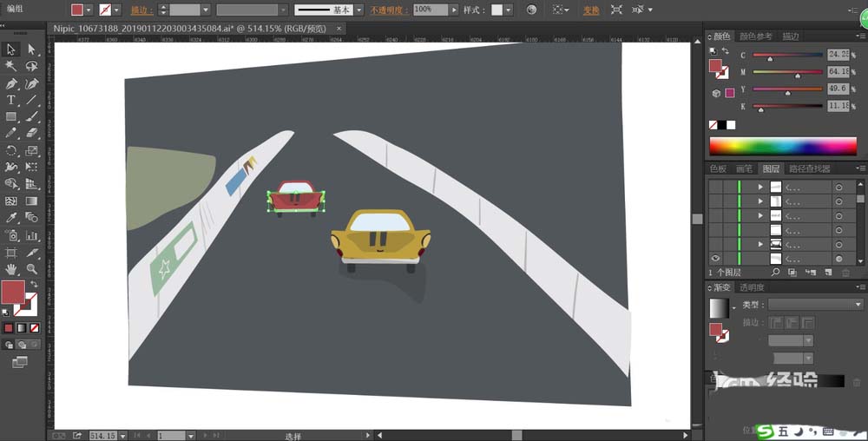868x441 pixels.
Task: Open stroke weight dropdown
Action: coord(206,10)
